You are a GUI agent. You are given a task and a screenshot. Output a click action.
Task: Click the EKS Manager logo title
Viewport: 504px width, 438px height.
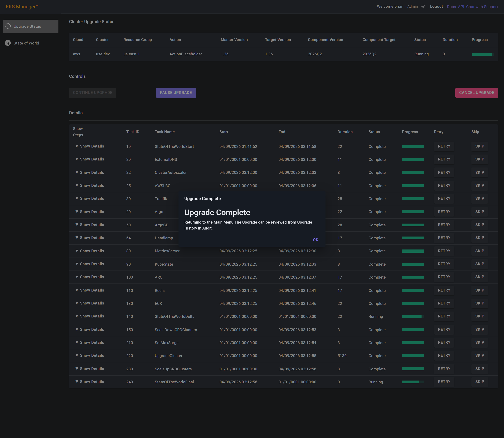22,7
